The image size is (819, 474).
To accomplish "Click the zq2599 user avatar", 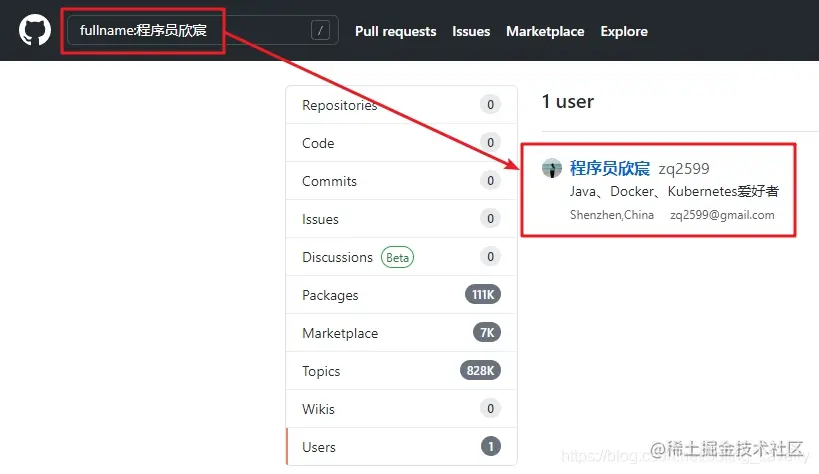I will point(552,168).
